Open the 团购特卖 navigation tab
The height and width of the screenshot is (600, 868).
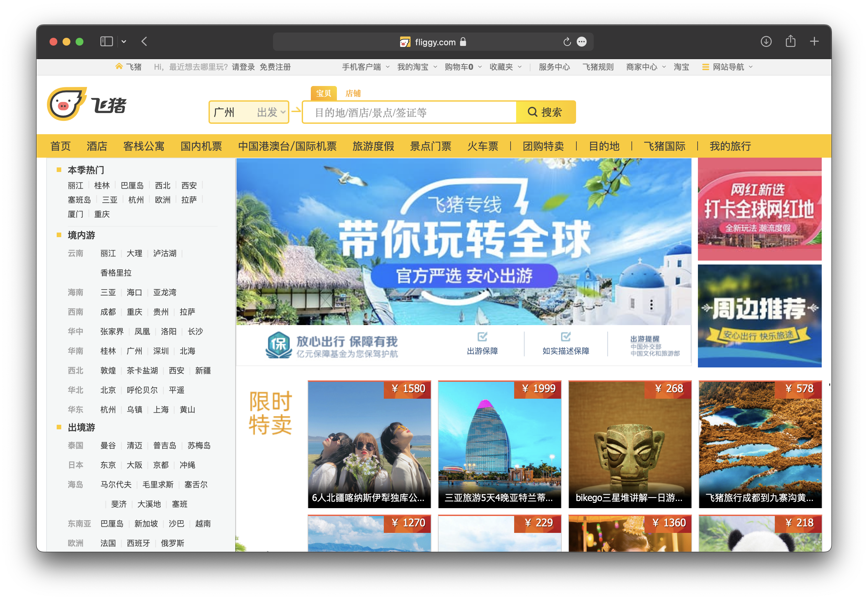(x=543, y=146)
